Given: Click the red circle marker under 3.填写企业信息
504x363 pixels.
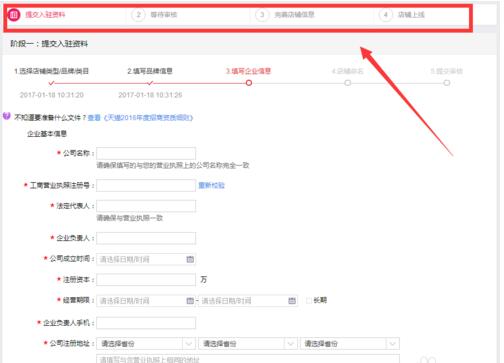Looking at the screenshot, I should tap(249, 83).
